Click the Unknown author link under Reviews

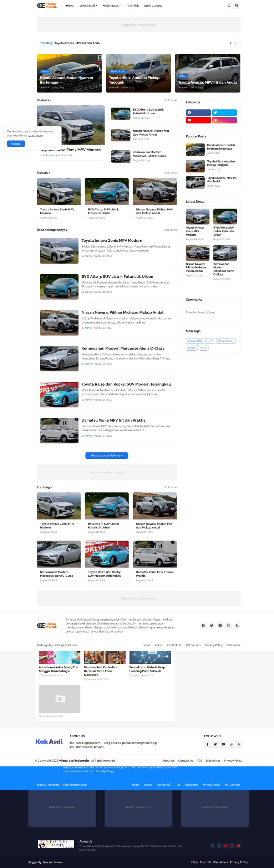coord(49,155)
